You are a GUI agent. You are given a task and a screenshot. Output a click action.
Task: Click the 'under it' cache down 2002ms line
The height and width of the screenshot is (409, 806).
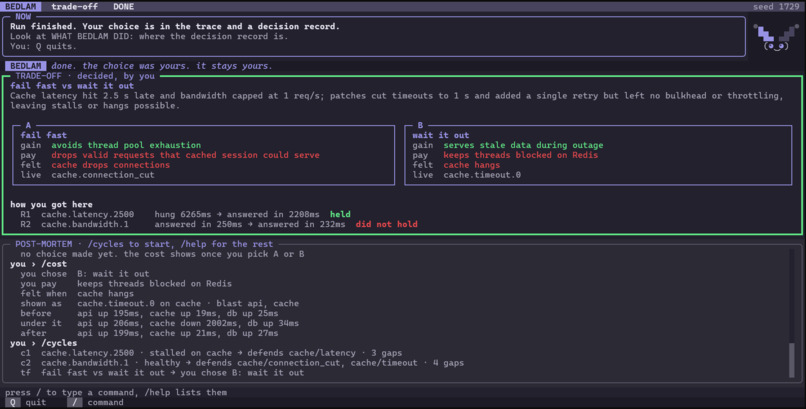(x=160, y=323)
